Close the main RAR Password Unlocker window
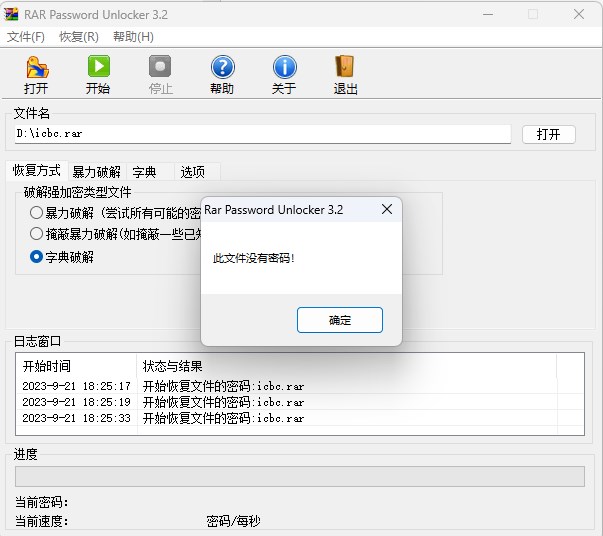Screen dimensions: 603x536 click(x=579, y=15)
